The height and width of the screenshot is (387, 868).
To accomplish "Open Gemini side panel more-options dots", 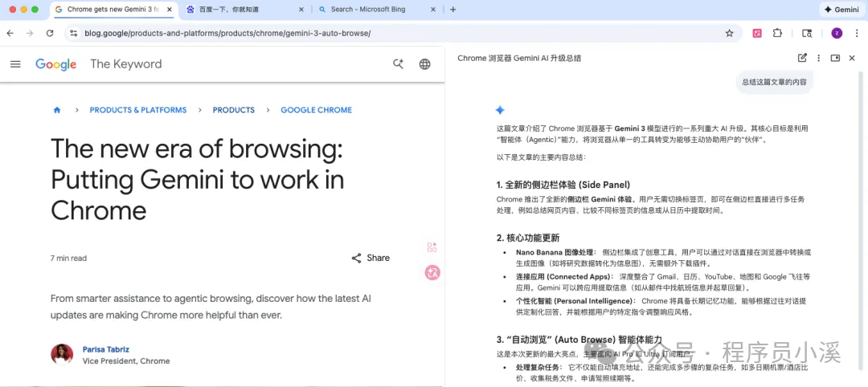I will coord(819,58).
